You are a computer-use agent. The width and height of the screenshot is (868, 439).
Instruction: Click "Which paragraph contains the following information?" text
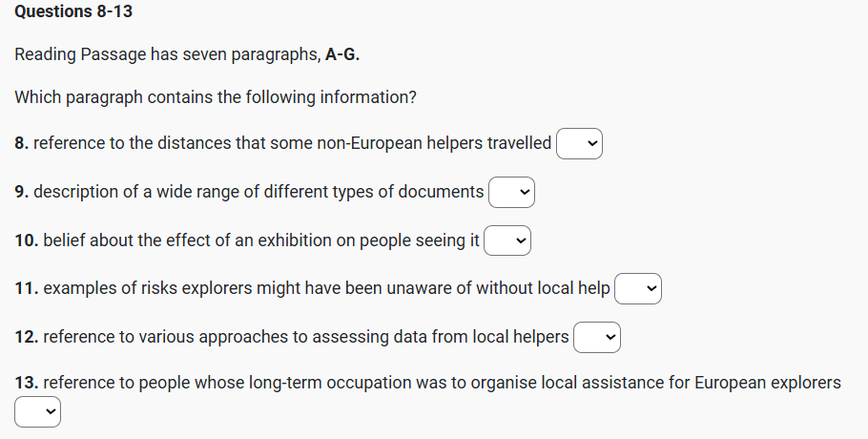pyautogui.click(x=216, y=97)
